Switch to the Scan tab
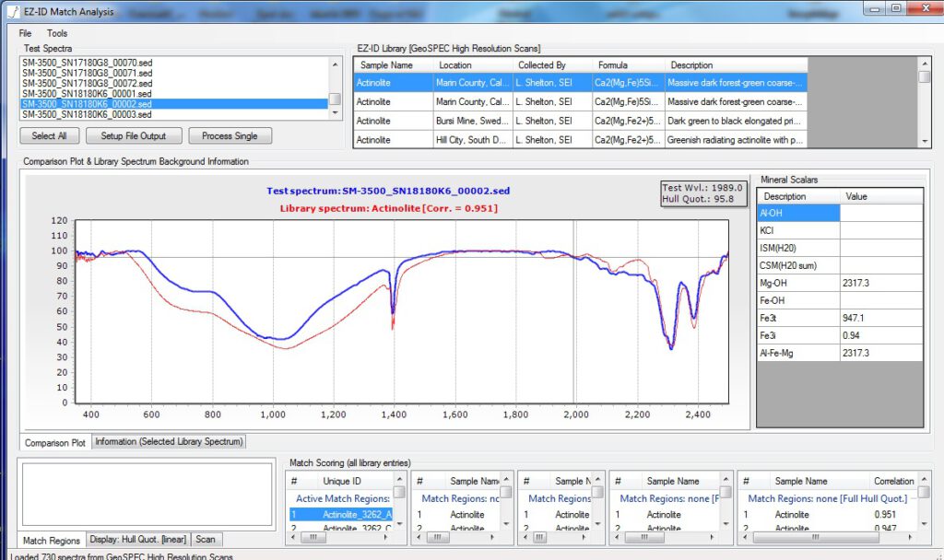The height and width of the screenshot is (560, 944). click(x=206, y=540)
